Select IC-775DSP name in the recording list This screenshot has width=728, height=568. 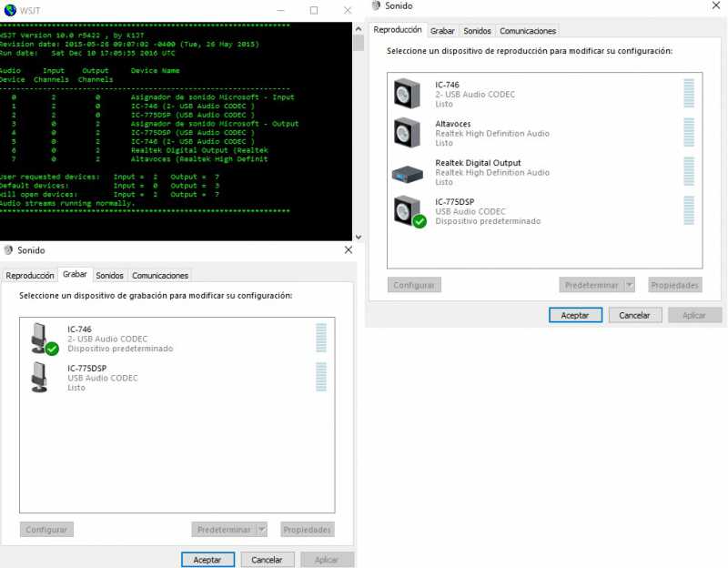[x=86, y=369]
